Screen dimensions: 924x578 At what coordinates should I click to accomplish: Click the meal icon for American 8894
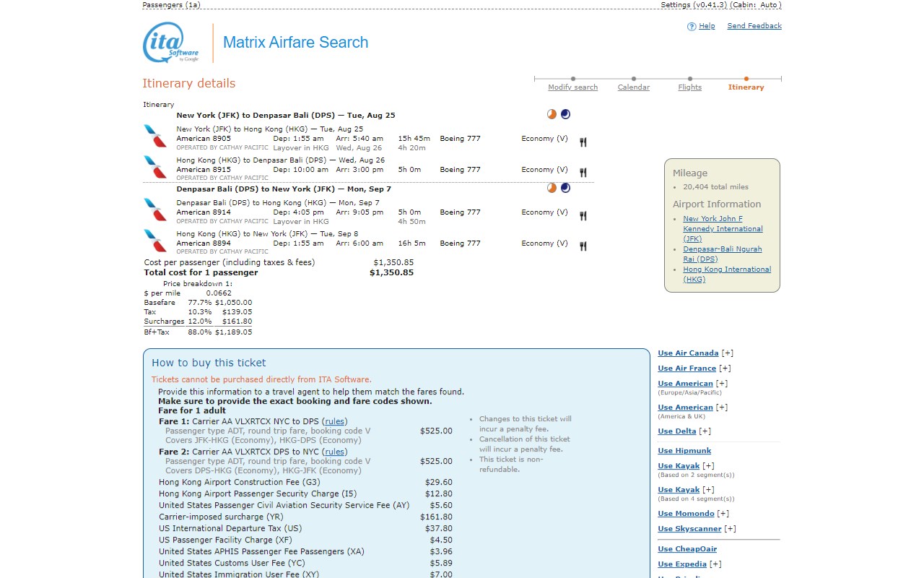click(583, 246)
